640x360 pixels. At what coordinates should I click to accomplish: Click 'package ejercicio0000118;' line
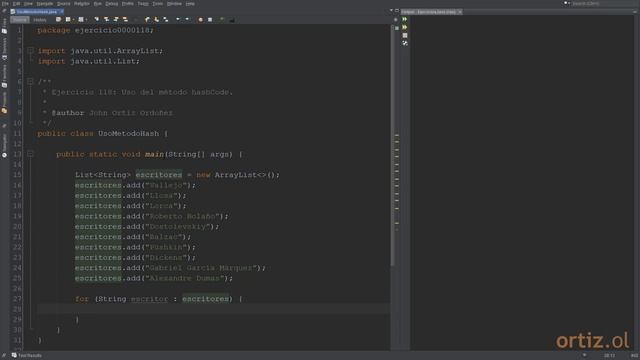coord(96,30)
